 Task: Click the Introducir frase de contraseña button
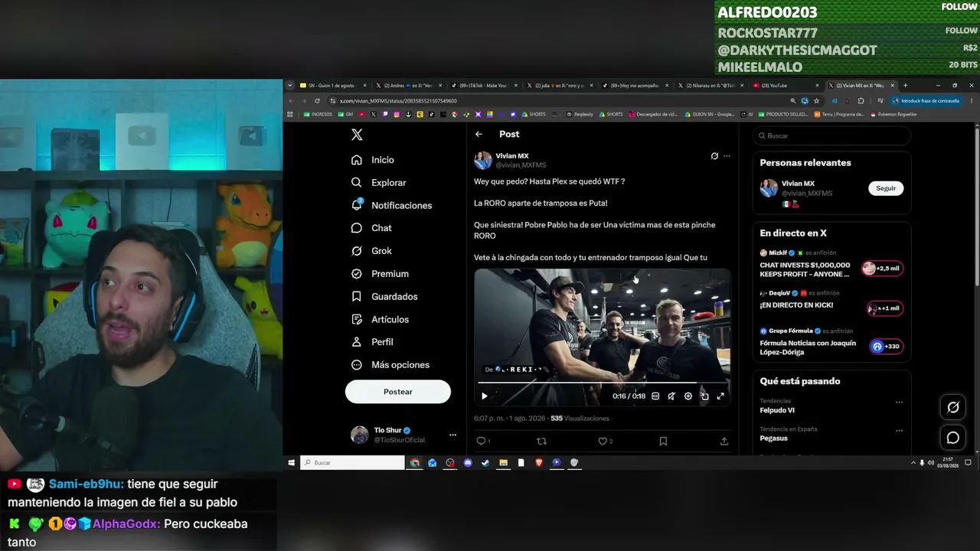tap(925, 101)
